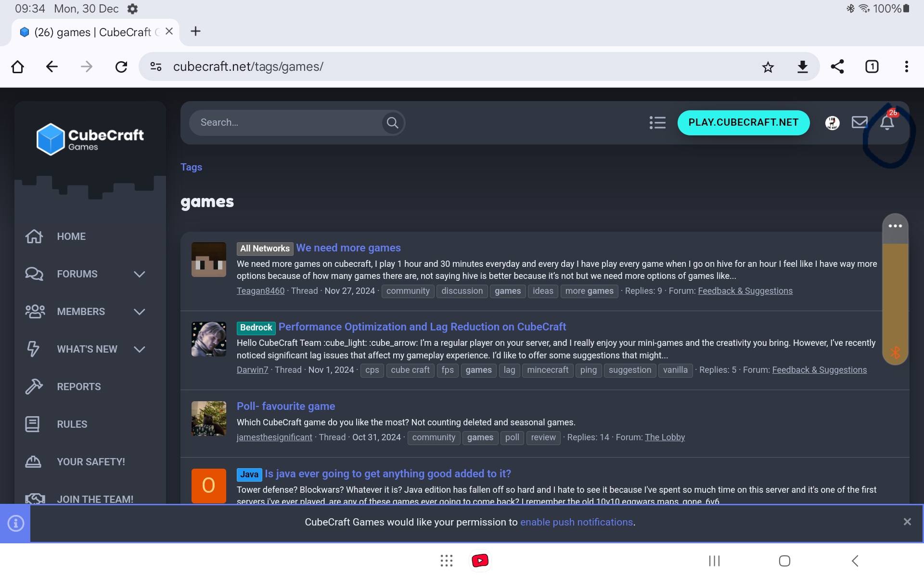Open thread We need more games
Screen dimensions: 924x578
pos(348,248)
